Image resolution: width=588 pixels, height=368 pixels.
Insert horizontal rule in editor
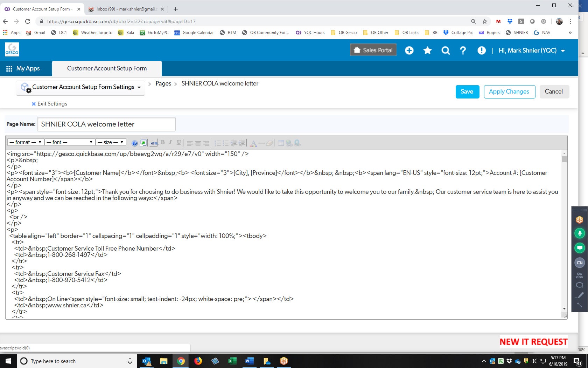[261, 143]
